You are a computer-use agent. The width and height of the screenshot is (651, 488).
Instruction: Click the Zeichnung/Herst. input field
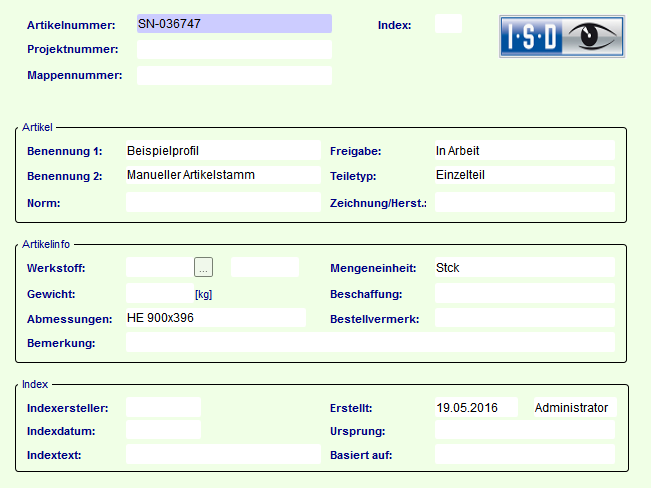[524, 202]
